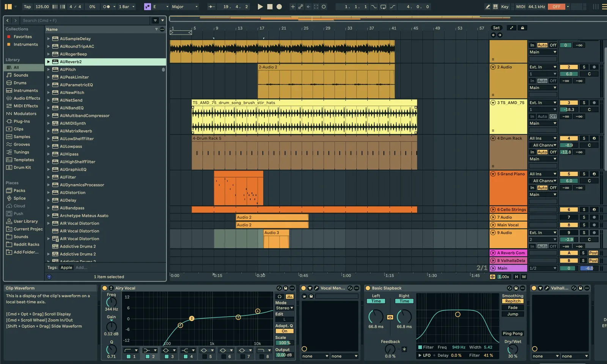Arm the Arrangement Record button

(x=279, y=6)
